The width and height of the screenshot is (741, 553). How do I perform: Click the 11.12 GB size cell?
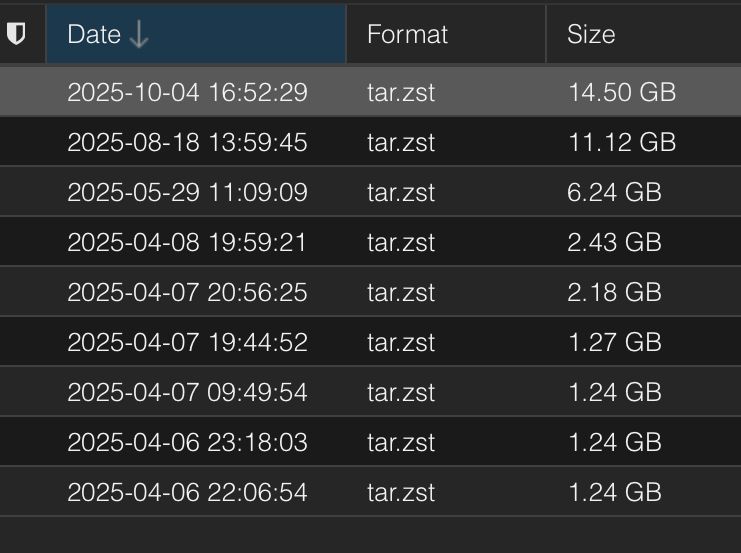[x=621, y=142]
